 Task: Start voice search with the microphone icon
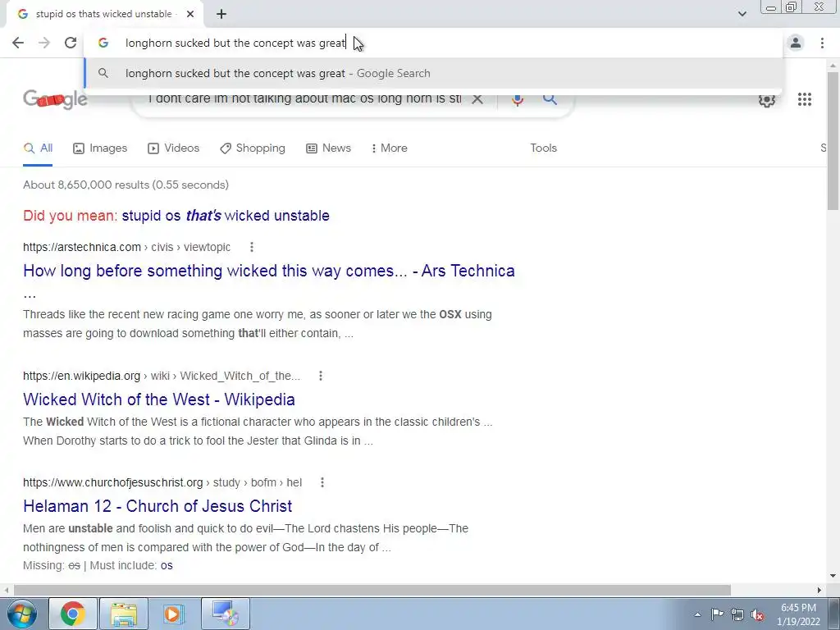point(517,99)
